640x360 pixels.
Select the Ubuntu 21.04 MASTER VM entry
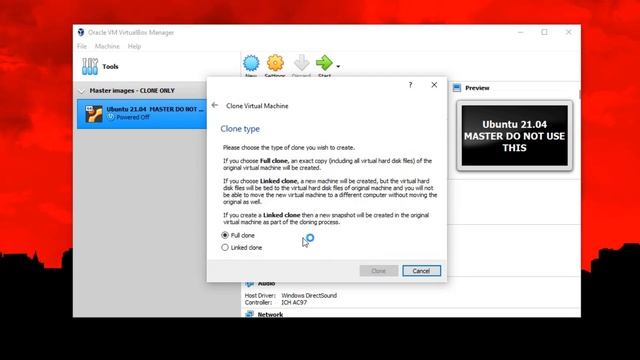click(142, 113)
